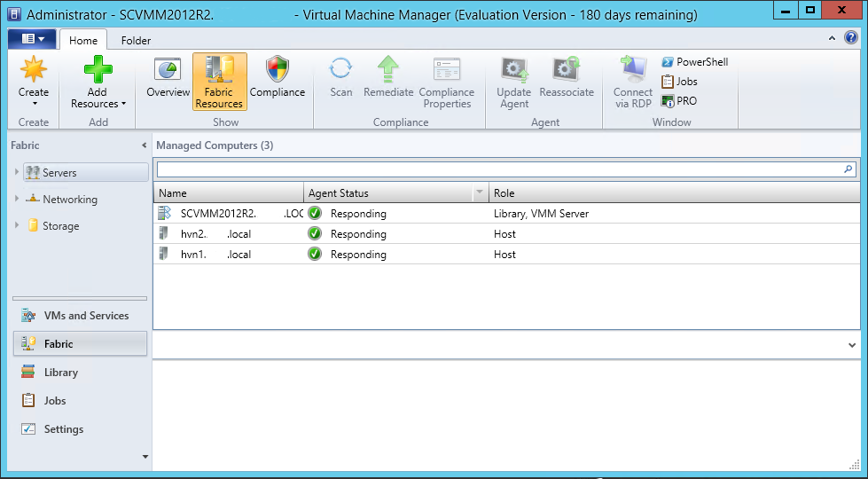This screenshot has width=868, height=479.
Task: Open the Fabric workspace
Action: pyautogui.click(x=81, y=344)
